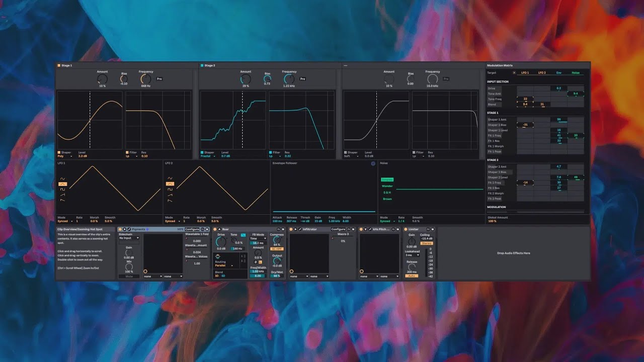Select the triangle waveform icon in LFO 2
Image resolution: width=644 pixels, height=362 pixels.
[x=170, y=184]
